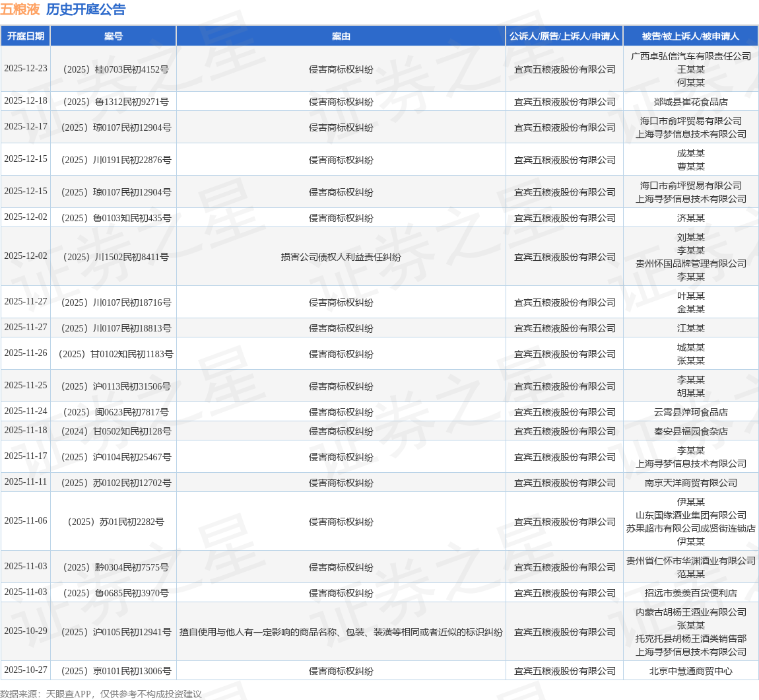The height and width of the screenshot is (700, 759).
Task: Select case number (2025)沪0104民初25467号
Action: [x=114, y=457]
